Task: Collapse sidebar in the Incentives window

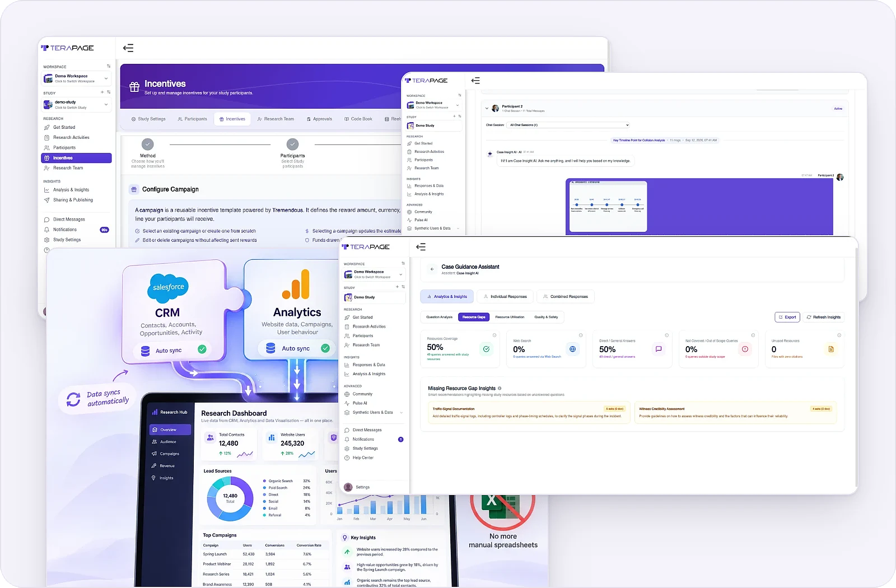Action: (x=128, y=48)
